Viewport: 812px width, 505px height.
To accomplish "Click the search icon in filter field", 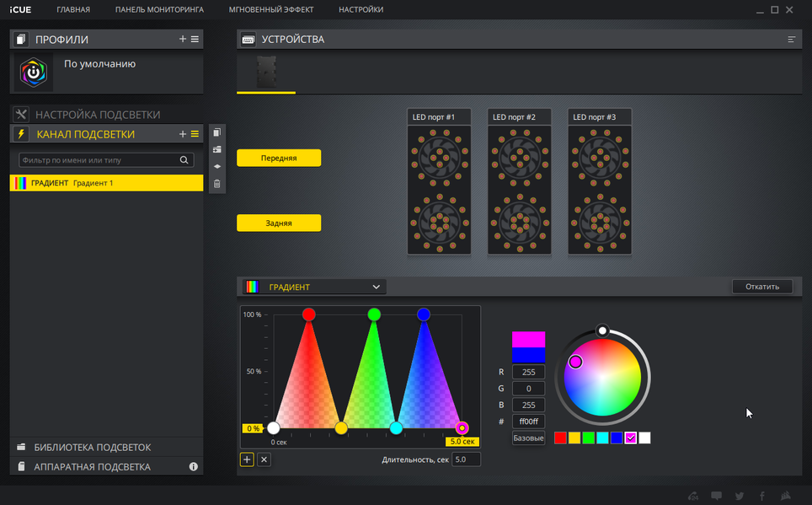I will click(184, 160).
